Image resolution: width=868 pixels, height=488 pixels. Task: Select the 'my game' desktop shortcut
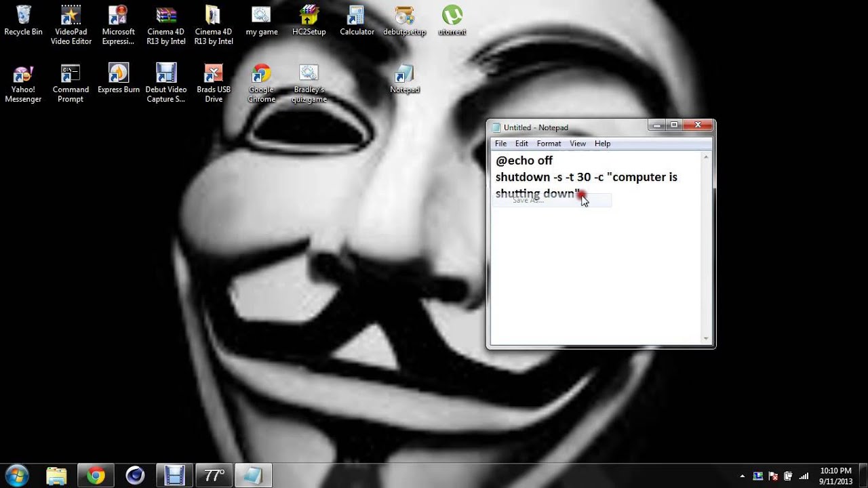point(261,21)
